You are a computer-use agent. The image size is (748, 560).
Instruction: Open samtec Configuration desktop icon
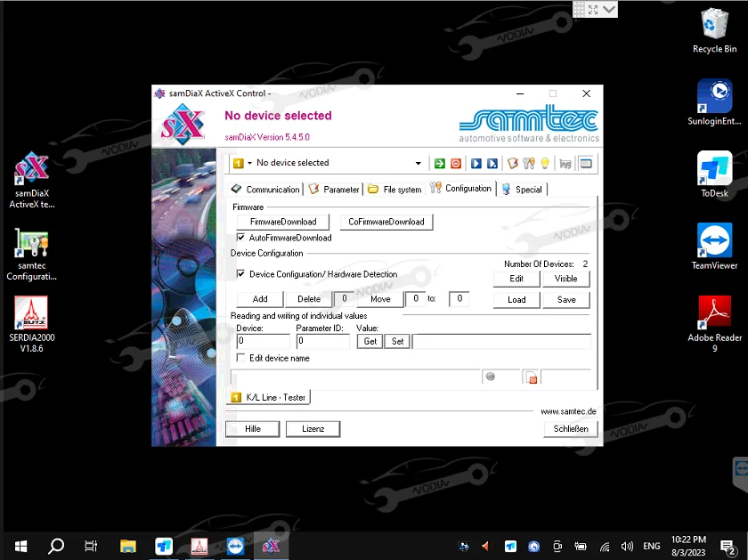[32, 255]
